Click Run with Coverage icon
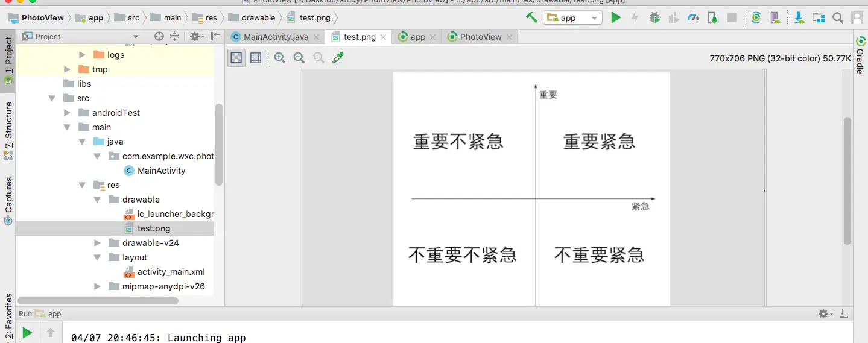The image size is (868, 343). click(x=674, y=18)
